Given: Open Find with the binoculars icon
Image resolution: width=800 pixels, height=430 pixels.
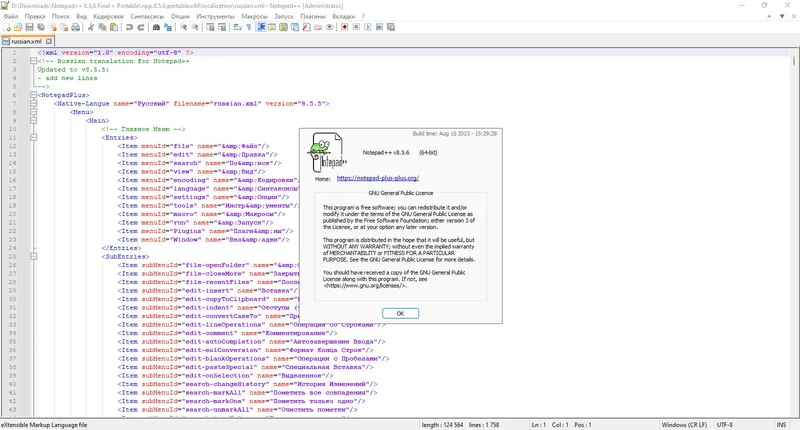Looking at the screenshot, I should click(x=156, y=27).
